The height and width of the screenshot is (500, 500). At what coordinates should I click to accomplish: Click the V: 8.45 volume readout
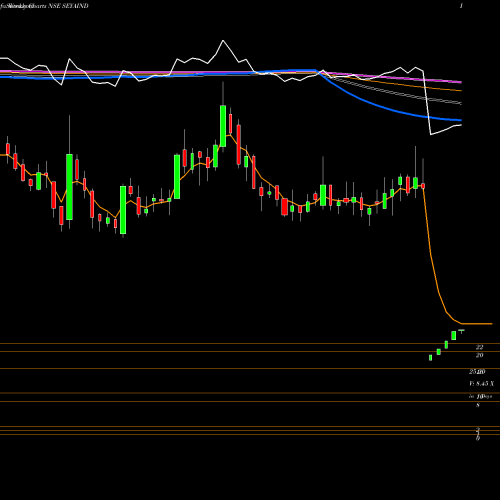tap(481, 384)
